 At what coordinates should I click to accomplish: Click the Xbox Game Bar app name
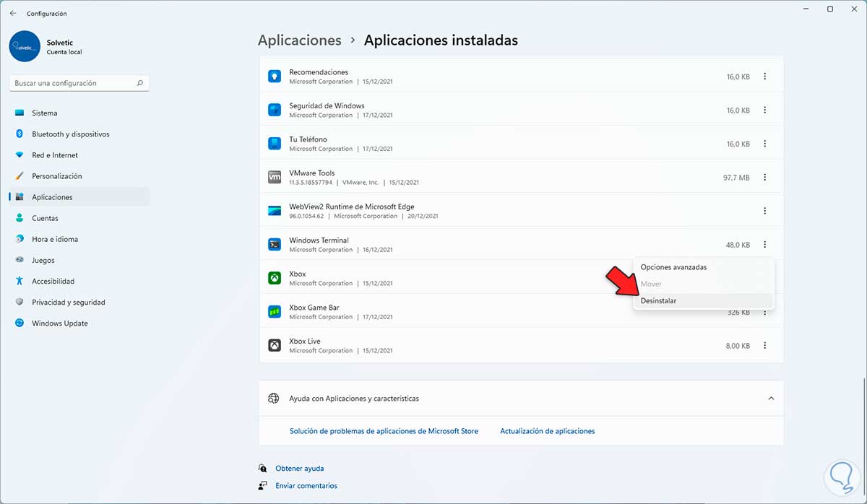click(x=314, y=308)
